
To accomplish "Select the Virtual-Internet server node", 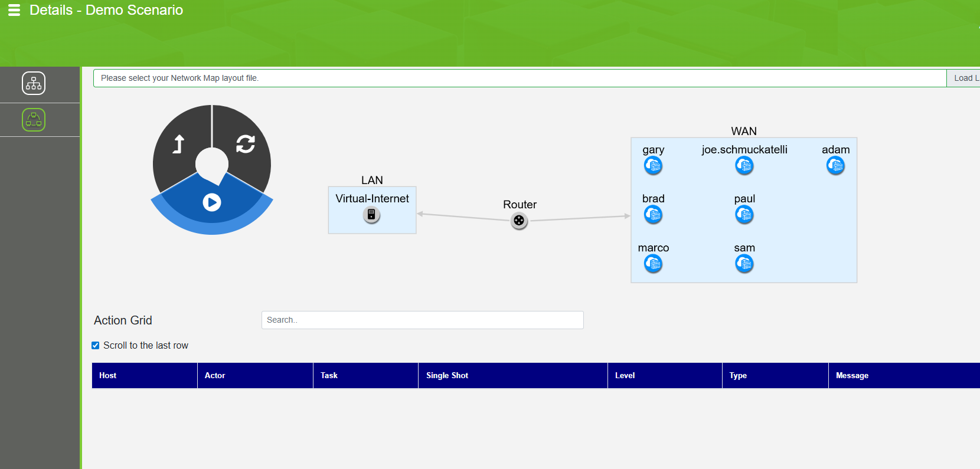I will point(371,215).
